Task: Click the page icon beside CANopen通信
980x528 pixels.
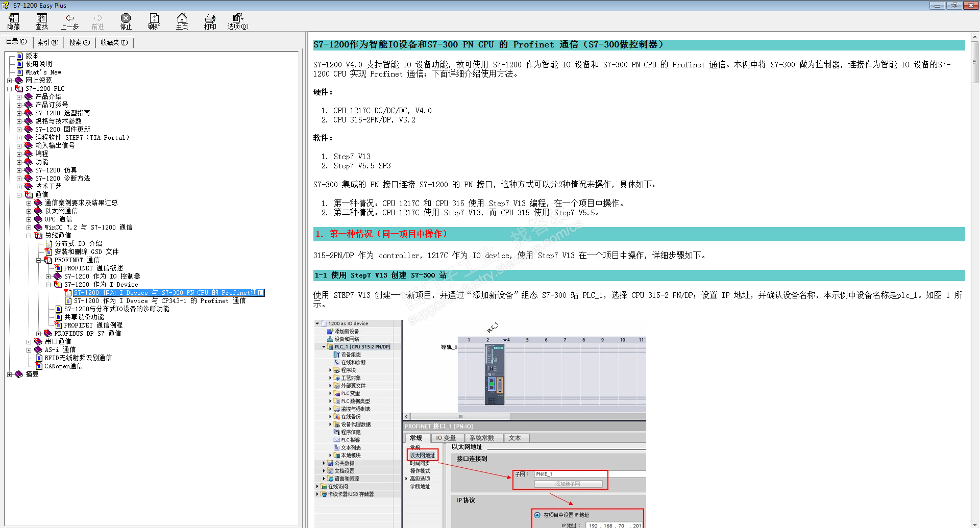Action: [39, 366]
